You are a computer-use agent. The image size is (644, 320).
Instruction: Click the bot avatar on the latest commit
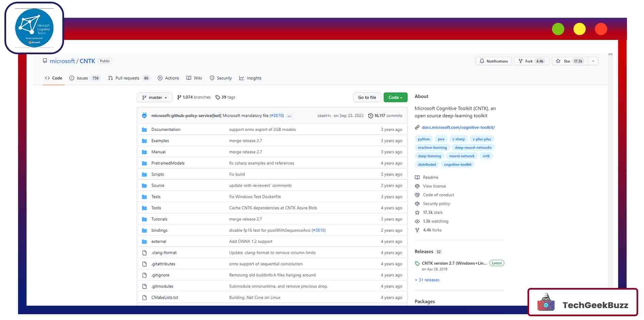tap(144, 115)
